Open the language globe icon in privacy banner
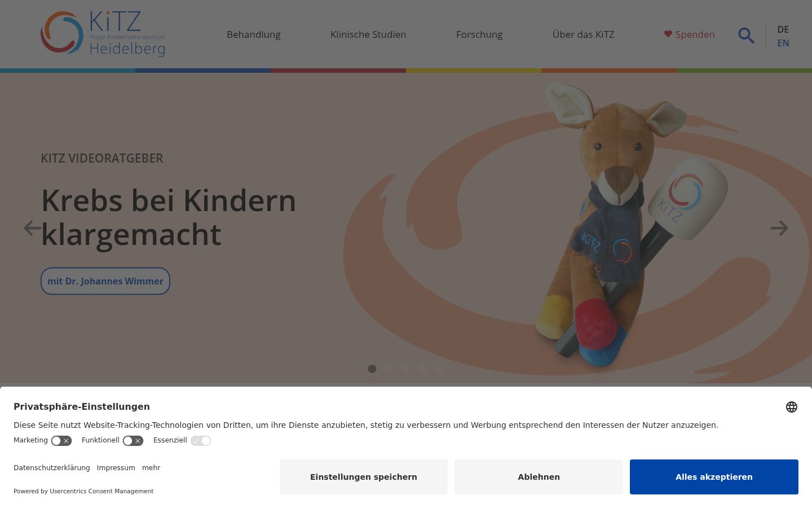This screenshot has width=812, height=508. 792,407
